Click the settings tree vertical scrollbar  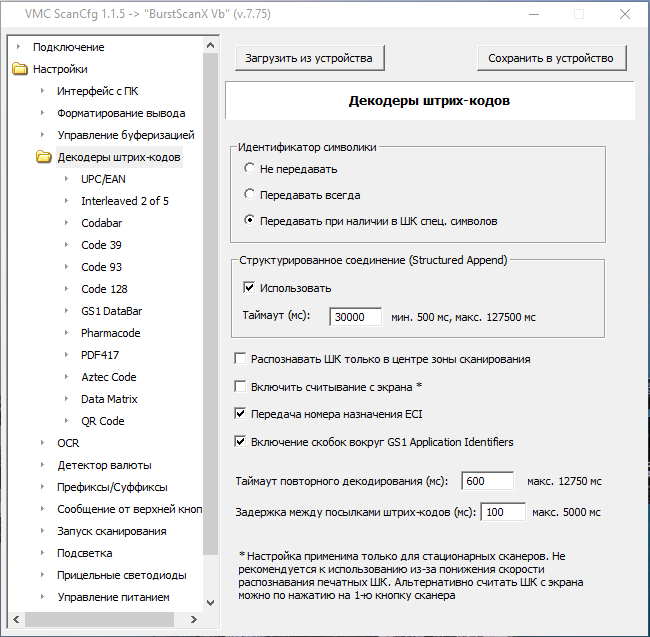[210, 300]
